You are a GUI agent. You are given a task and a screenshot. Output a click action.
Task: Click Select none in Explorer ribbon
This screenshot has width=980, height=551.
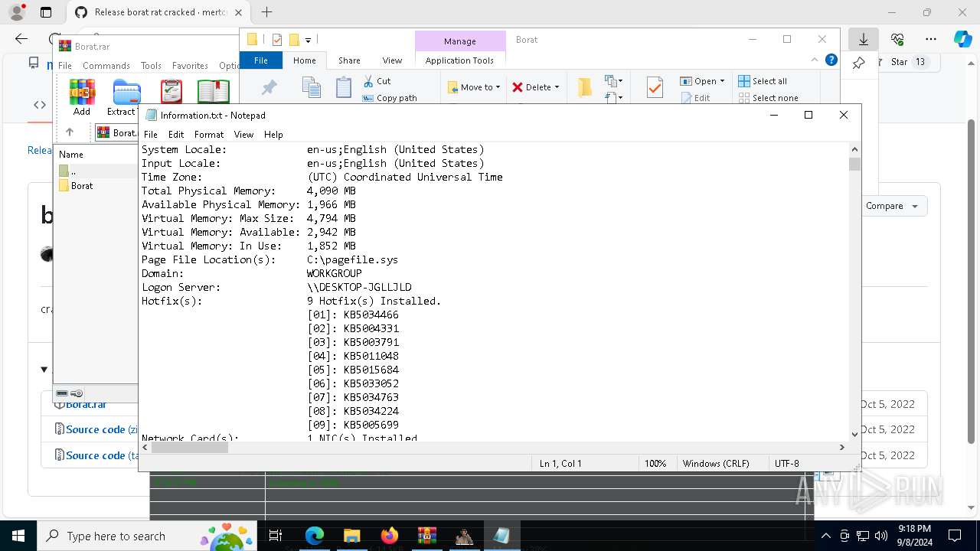point(768,98)
